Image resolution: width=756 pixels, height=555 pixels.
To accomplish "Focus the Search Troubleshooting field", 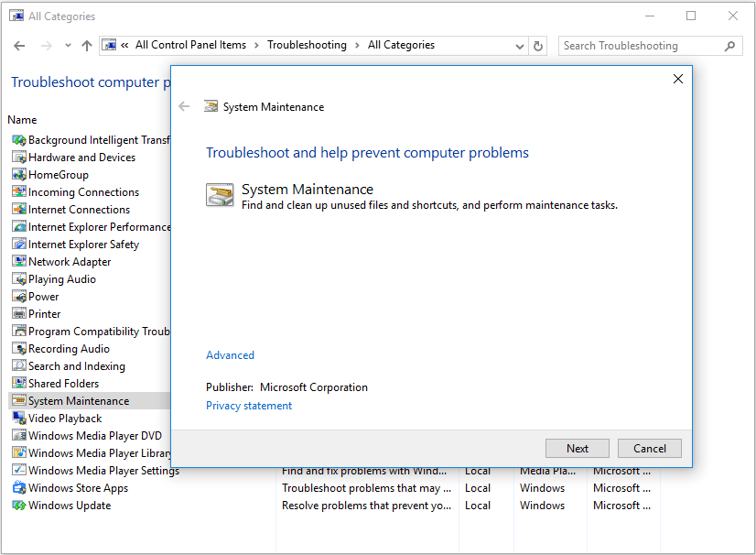I will (641, 46).
